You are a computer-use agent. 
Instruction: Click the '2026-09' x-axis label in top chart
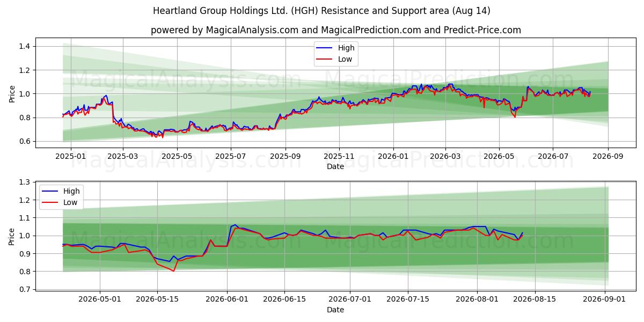(x=608, y=156)
